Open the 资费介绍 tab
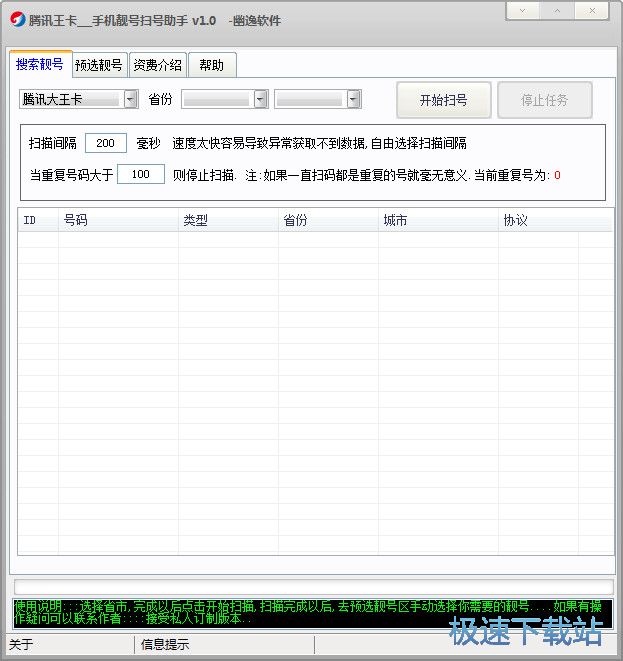The height and width of the screenshot is (661, 623). click(157, 65)
